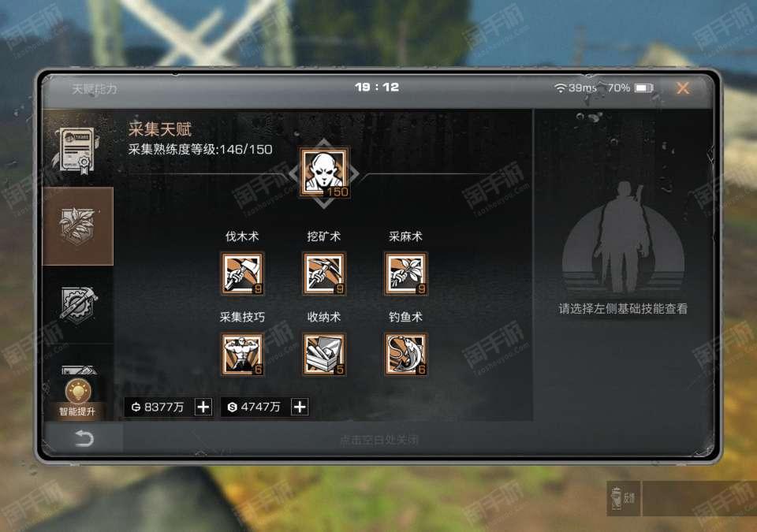Screen dimensions: 757x532
Task: Click the 智能提升 lightbulb button
Action: pos(77,398)
